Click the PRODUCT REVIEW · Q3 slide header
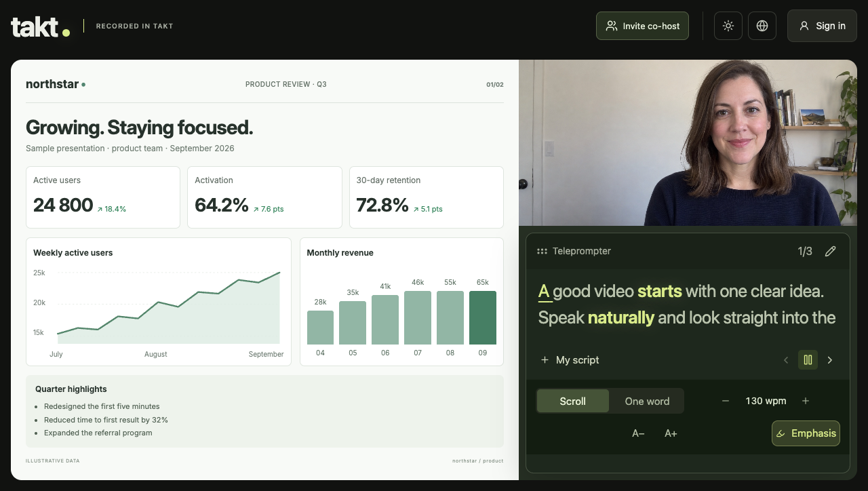 [x=286, y=85]
